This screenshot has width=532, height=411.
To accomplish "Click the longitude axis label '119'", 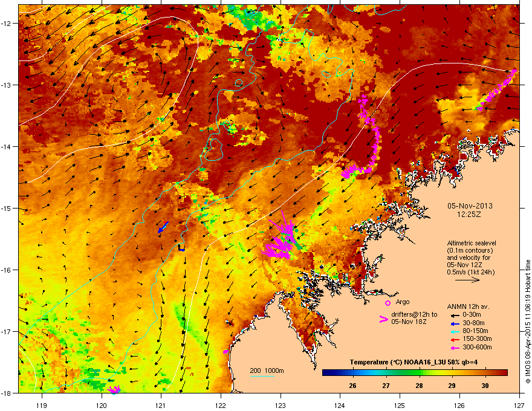I will (x=42, y=406).
